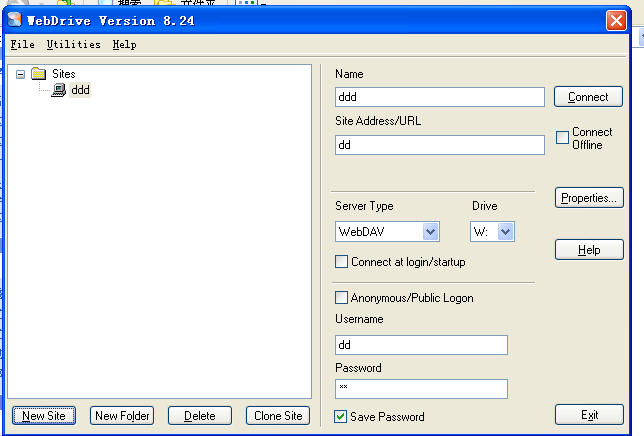This screenshot has height=436, width=644.
Task: Click the WebDrive title bar app icon
Action: pos(14,19)
